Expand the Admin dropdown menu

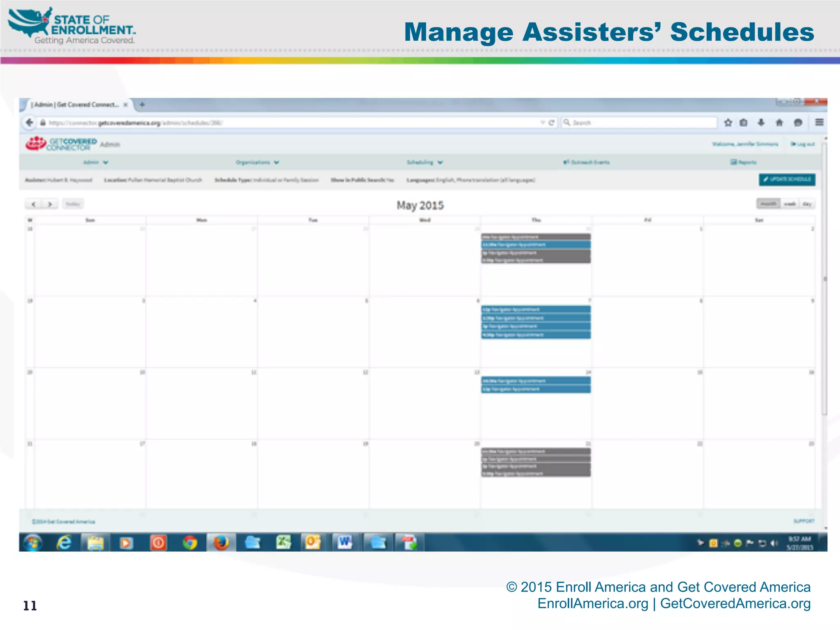click(96, 162)
